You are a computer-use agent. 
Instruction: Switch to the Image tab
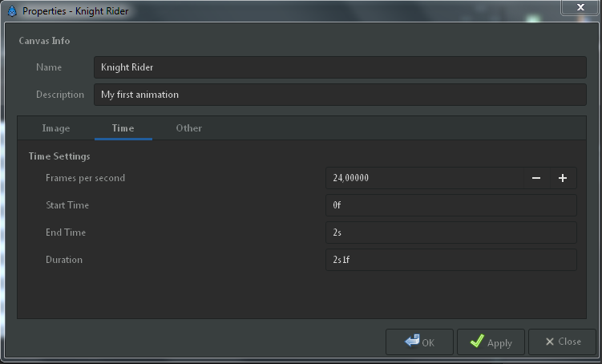[x=56, y=128]
